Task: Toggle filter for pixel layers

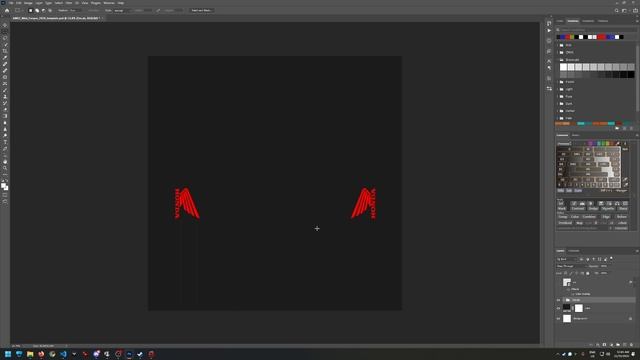Action: [582, 259]
